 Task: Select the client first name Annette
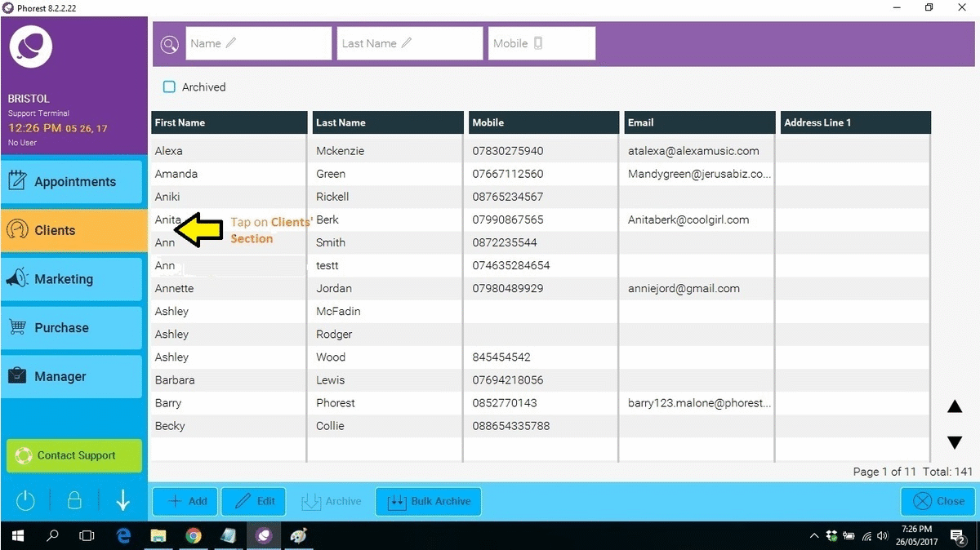[x=175, y=288]
